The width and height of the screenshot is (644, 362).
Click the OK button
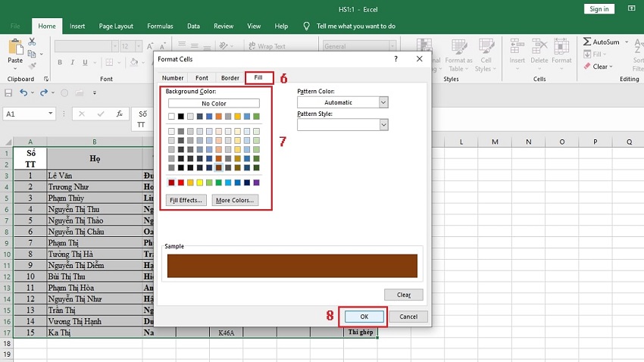click(x=364, y=316)
